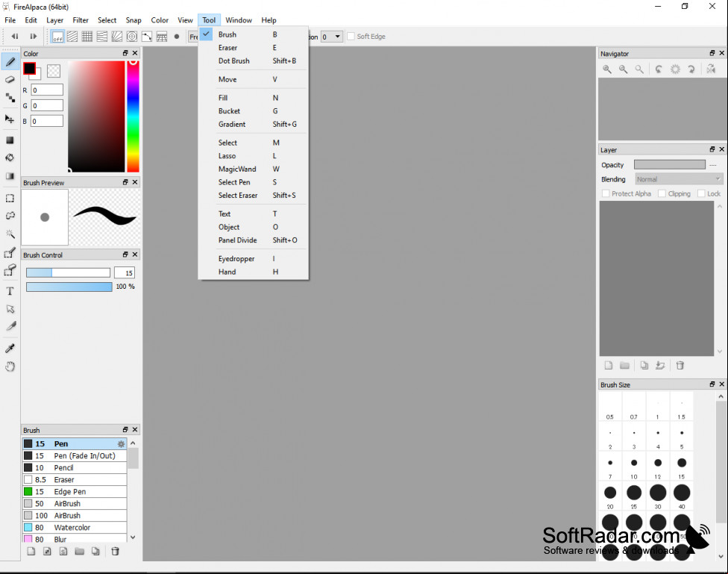The height and width of the screenshot is (574, 728).
Task: Pick the Dot Brush tool icon
Action: point(10,98)
